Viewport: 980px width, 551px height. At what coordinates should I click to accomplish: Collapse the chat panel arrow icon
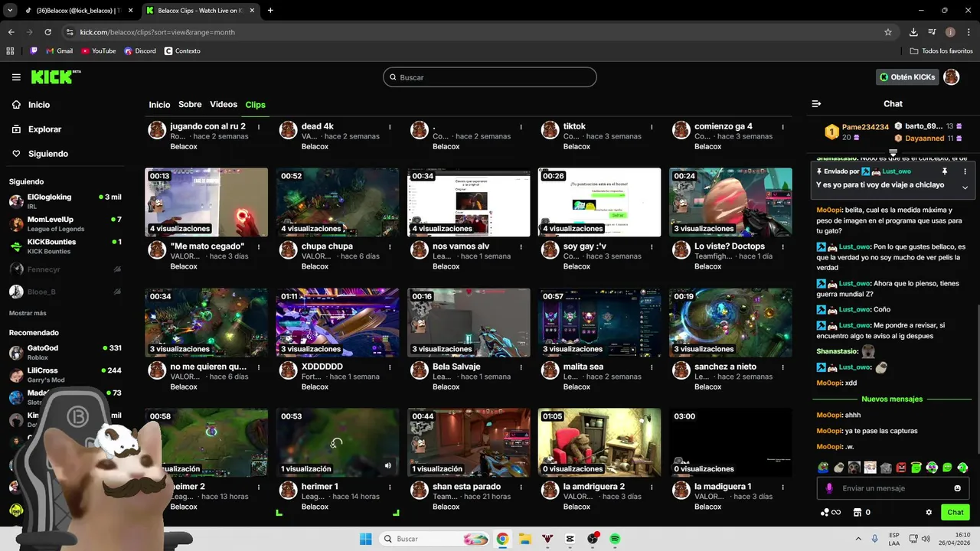coord(816,104)
